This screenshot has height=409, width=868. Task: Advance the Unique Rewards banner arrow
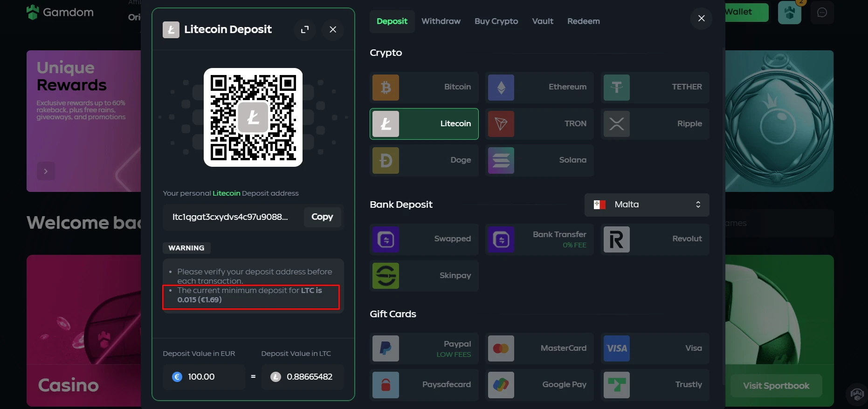click(46, 171)
